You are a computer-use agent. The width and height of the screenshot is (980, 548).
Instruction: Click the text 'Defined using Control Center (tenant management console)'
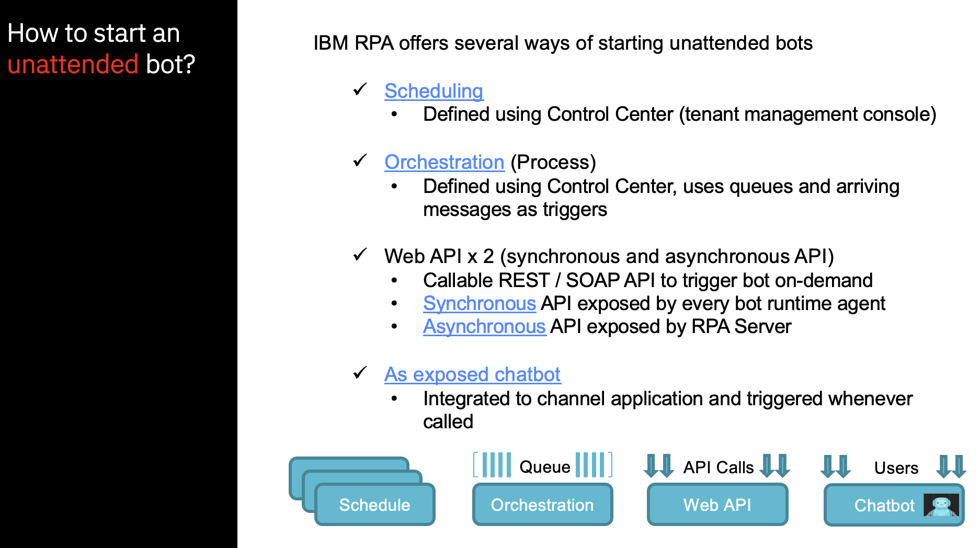point(679,114)
